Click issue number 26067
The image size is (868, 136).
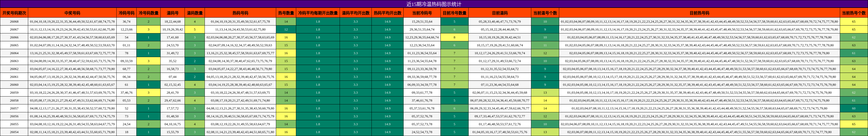[x=14, y=30]
